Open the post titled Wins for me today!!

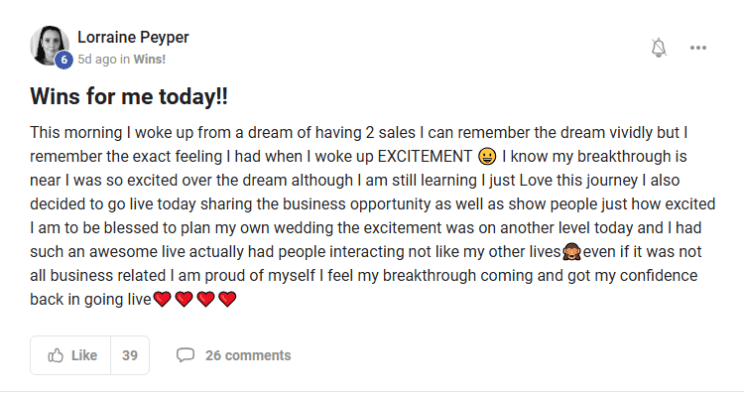[x=129, y=96]
